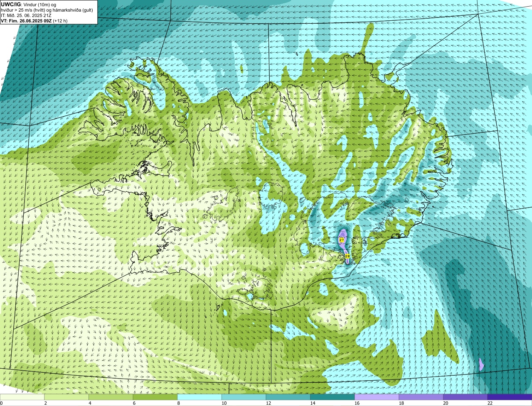Click the legend scale value '12'

coord(268,403)
